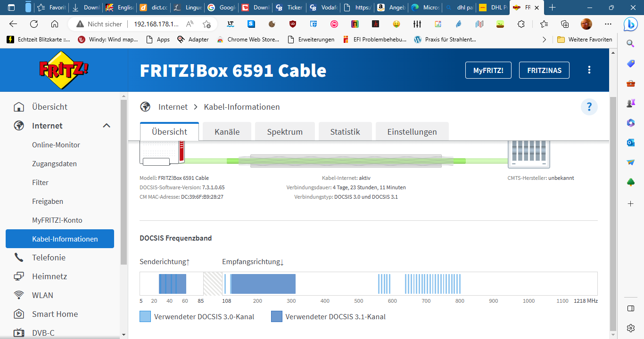Click the DOCSIS 3.0-Kanal legend swatch

[145, 316]
